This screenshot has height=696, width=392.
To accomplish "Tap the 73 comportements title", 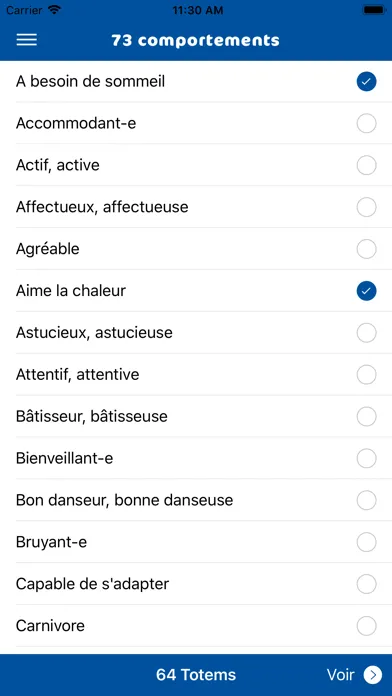I will pyautogui.click(x=196, y=40).
